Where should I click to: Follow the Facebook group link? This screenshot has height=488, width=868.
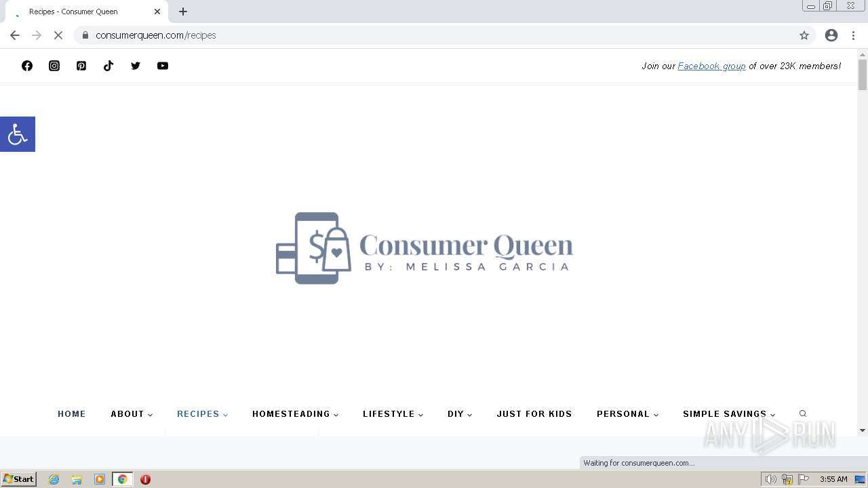pos(711,66)
